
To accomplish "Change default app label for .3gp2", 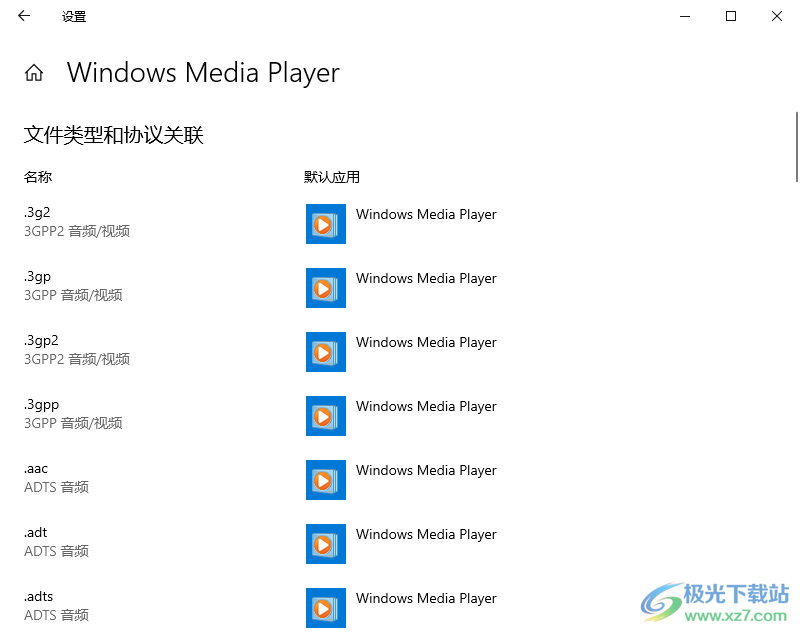I will (426, 343).
